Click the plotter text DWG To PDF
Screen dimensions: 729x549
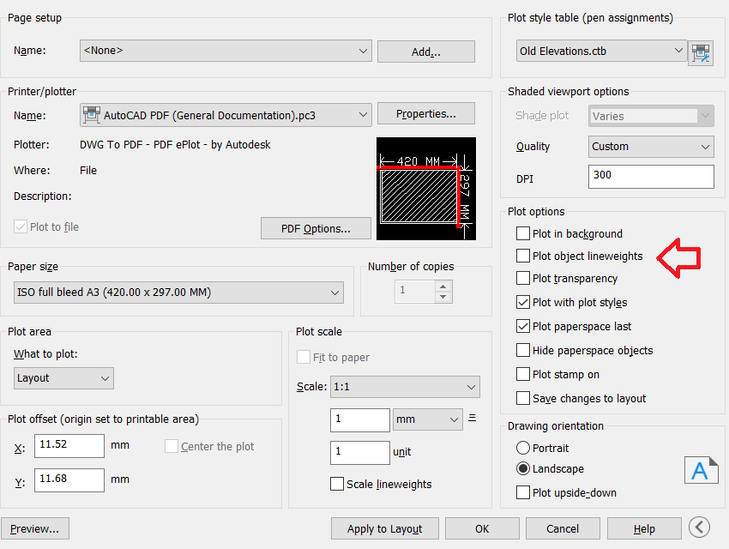tap(175, 145)
